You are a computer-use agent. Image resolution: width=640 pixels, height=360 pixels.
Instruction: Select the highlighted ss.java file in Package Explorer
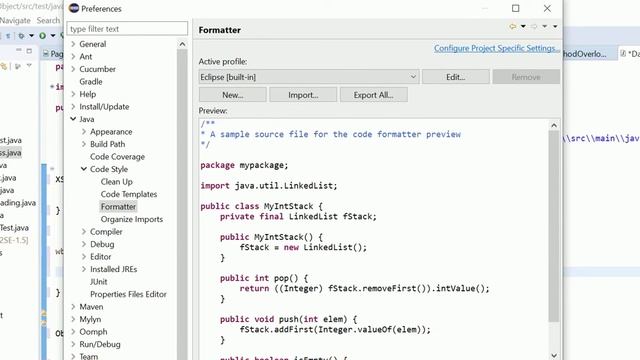pos(11,153)
